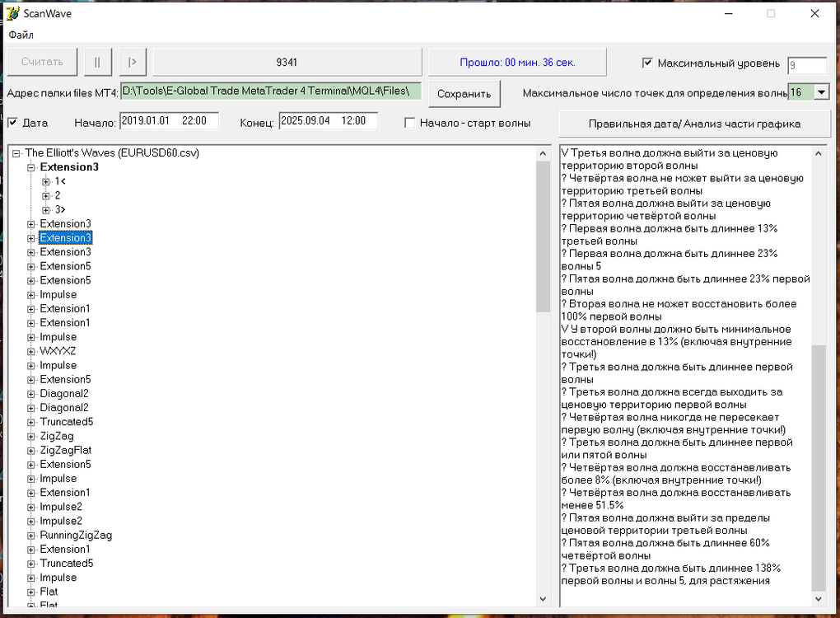The width and height of the screenshot is (840, 618).
Task: Expand the highlighted Extension3 node
Action: coord(31,238)
